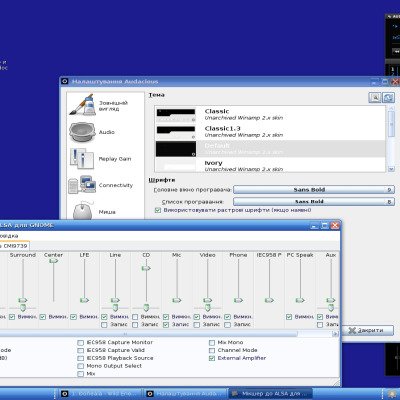Click the skin search magnifier button
400x400 pixels.
375,98
